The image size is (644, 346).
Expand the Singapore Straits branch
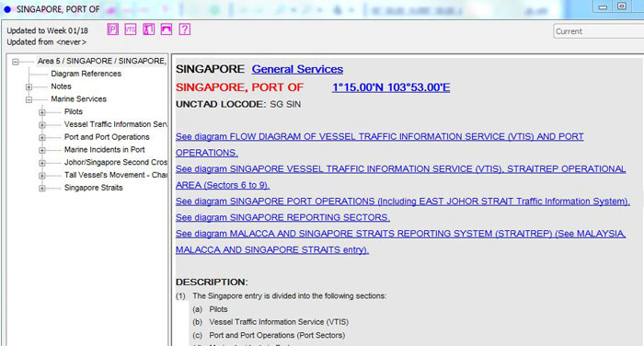(42, 189)
